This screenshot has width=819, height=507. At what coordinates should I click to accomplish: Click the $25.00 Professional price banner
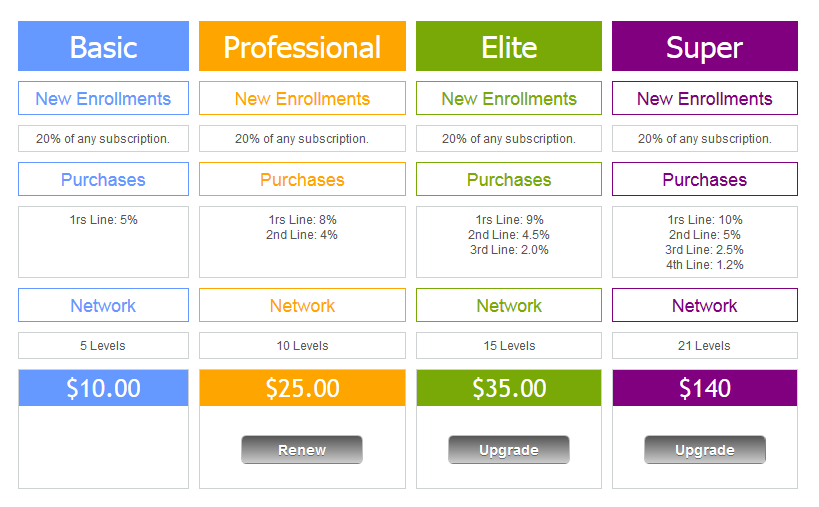pyautogui.click(x=302, y=388)
